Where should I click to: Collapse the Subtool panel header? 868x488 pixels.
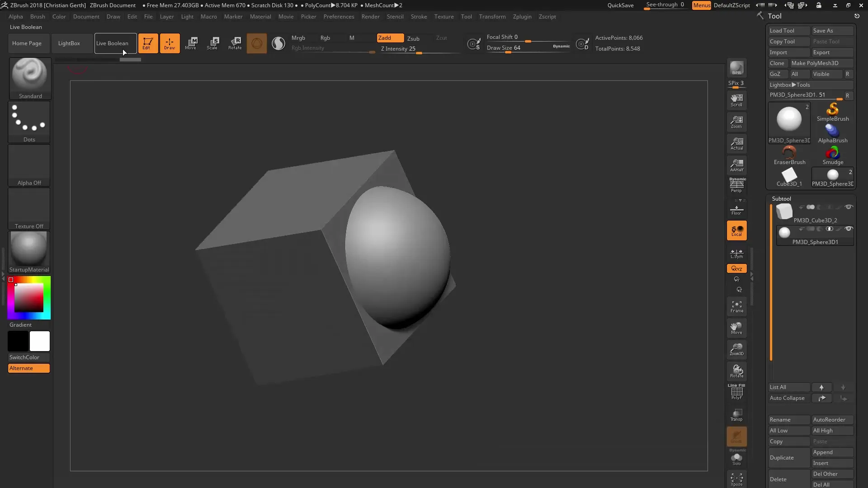pyautogui.click(x=782, y=199)
